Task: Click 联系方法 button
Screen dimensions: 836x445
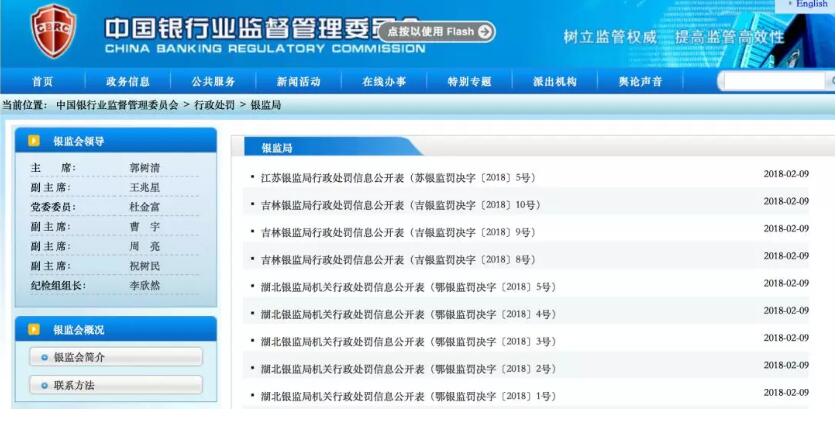Action: tap(116, 385)
